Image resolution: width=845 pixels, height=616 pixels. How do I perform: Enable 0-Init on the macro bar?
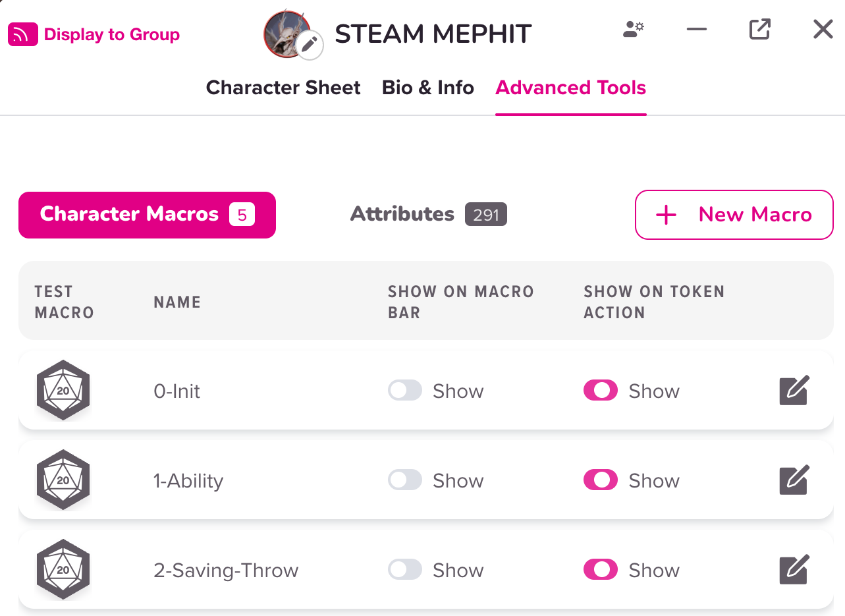point(404,391)
